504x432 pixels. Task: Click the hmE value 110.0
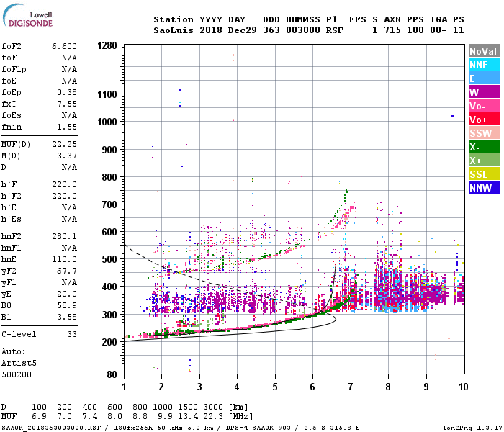click(x=64, y=259)
